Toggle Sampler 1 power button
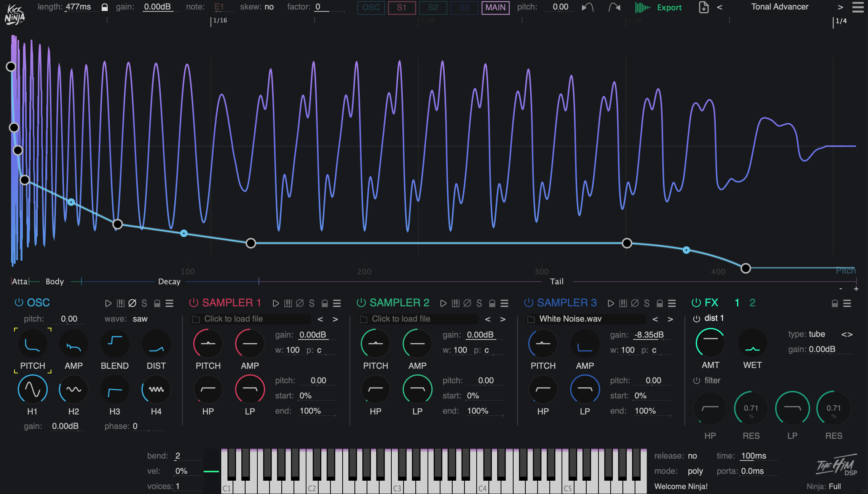 tap(193, 303)
